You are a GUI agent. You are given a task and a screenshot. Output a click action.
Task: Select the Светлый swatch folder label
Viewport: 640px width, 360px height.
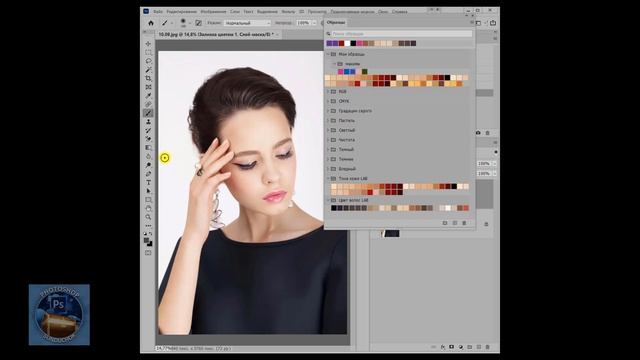click(x=347, y=130)
